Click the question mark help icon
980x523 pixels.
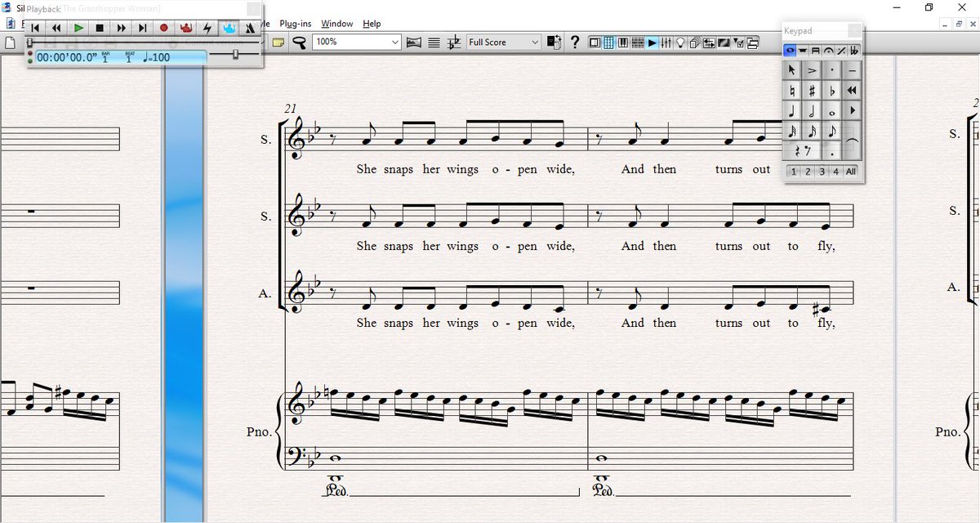click(x=575, y=42)
